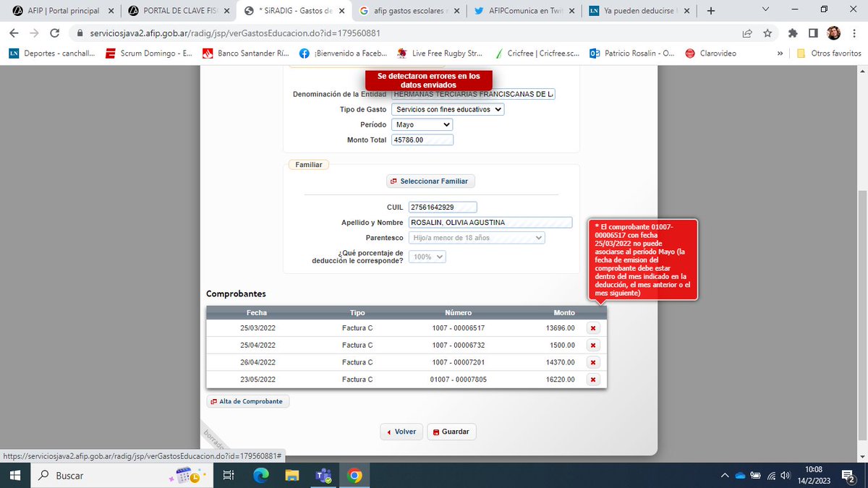868x488 pixels.
Task: Open OneDrive cloud tray icon
Action: [x=740, y=475]
